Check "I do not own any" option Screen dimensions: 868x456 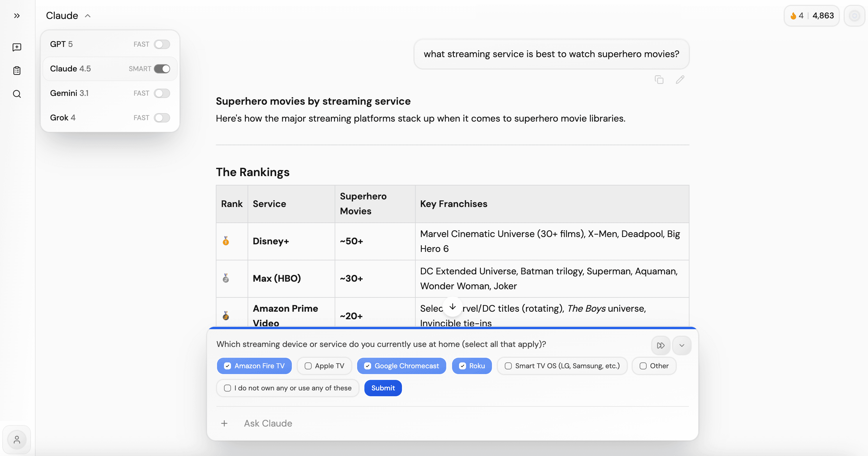click(x=288, y=388)
